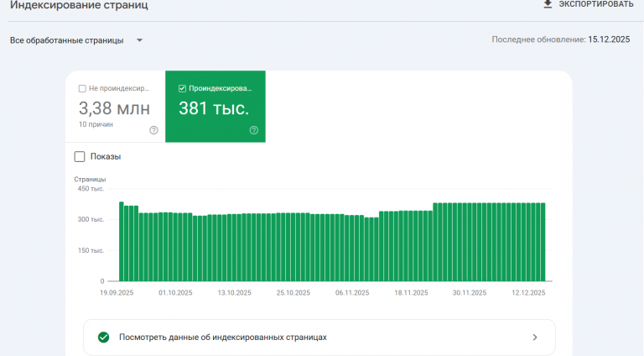Click green checkmark icon in indexed pages row

point(103,338)
